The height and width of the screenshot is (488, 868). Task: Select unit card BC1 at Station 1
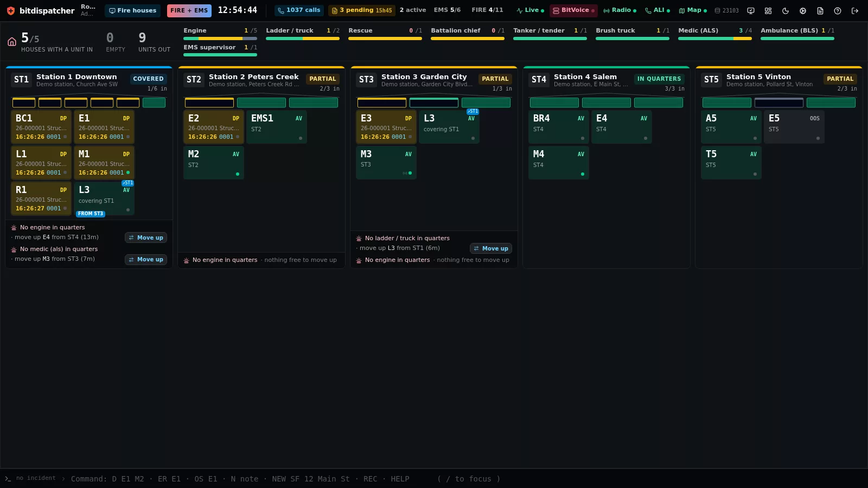click(41, 127)
